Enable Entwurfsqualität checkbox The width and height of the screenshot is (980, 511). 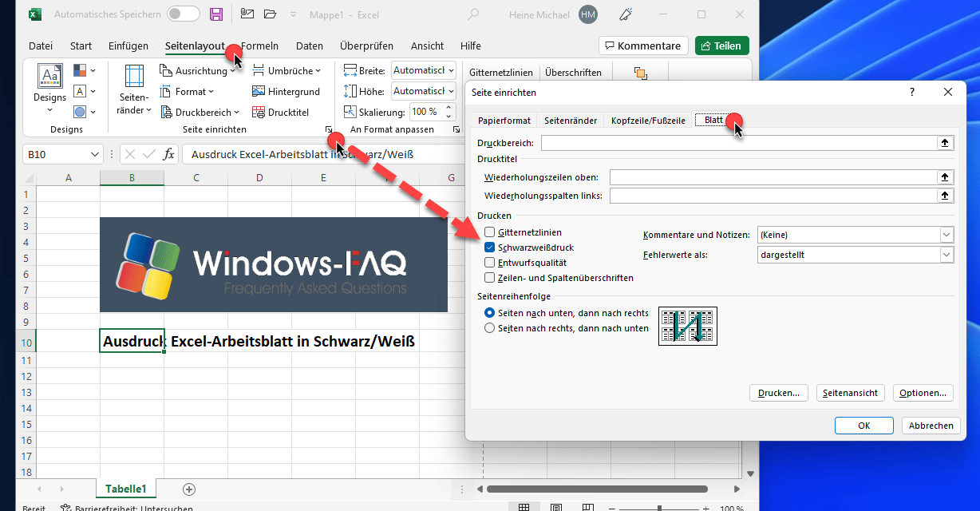pyautogui.click(x=489, y=263)
